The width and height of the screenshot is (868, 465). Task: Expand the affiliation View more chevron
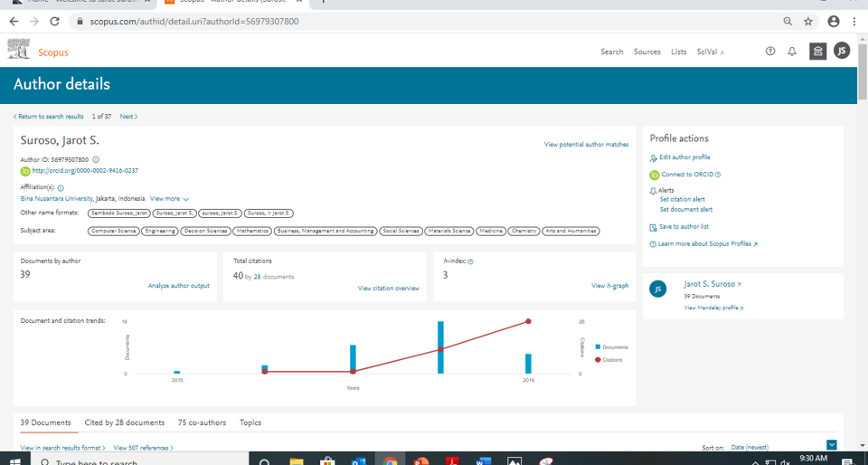pos(186,199)
